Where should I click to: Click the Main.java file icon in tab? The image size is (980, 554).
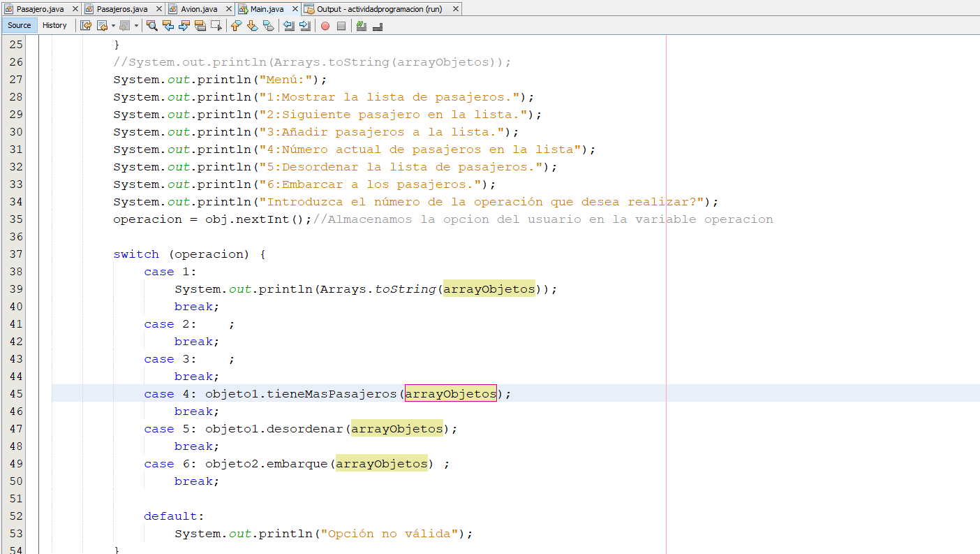pyautogui.click(x=243, y=9)
